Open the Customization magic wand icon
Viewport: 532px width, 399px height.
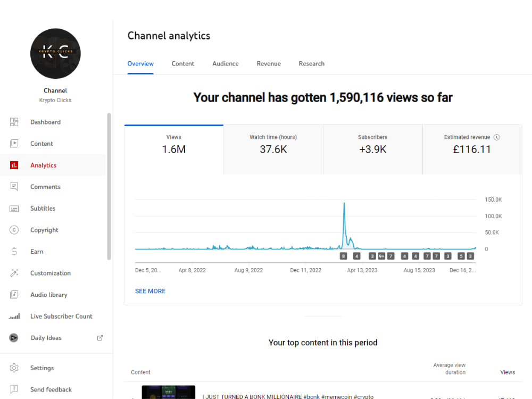(x=14, y=273)
